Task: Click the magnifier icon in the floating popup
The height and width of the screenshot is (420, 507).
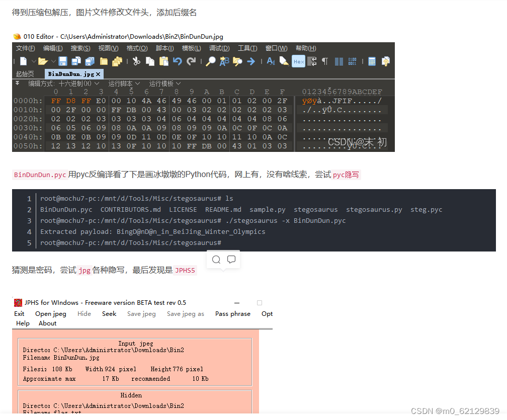Action: (x=216, y=260)
